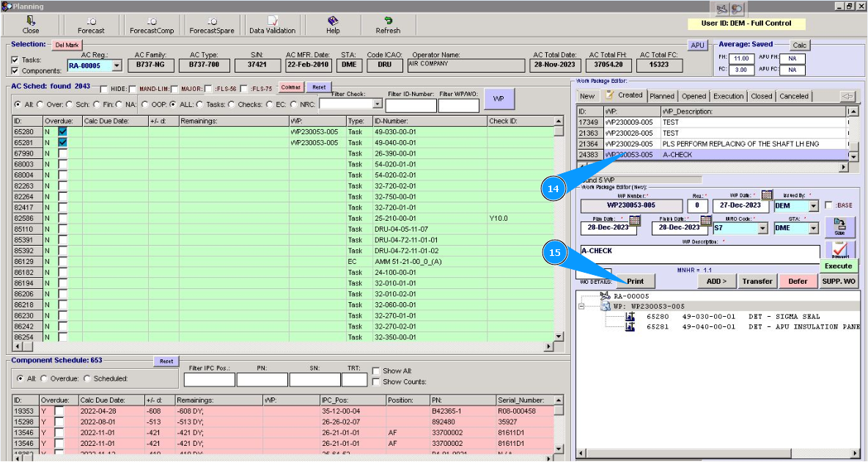The width and height of the screenshot is (868, 462).
Task: Click the Filter ID-Number input field
Action: pos(411,106)
